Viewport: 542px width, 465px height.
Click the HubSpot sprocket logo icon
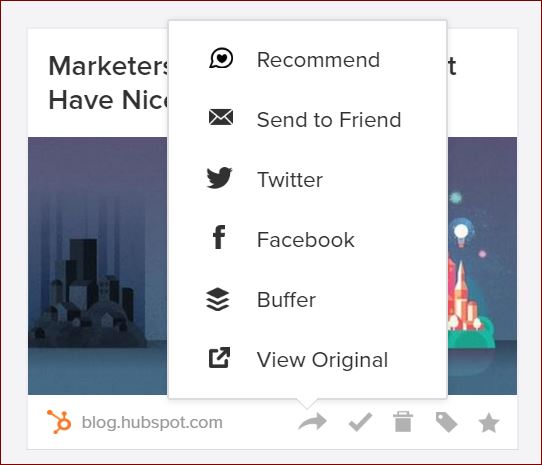(59, 421)
